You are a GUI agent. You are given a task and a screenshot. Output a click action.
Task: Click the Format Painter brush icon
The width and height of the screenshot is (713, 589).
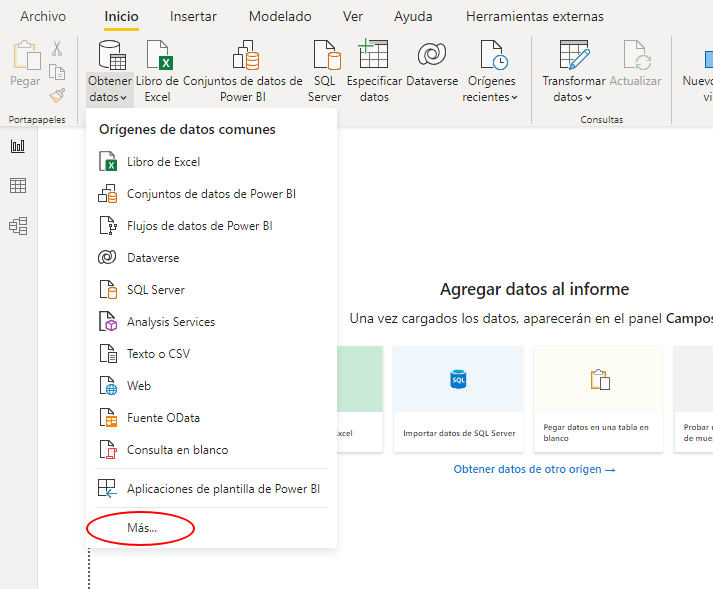(57, 95)
